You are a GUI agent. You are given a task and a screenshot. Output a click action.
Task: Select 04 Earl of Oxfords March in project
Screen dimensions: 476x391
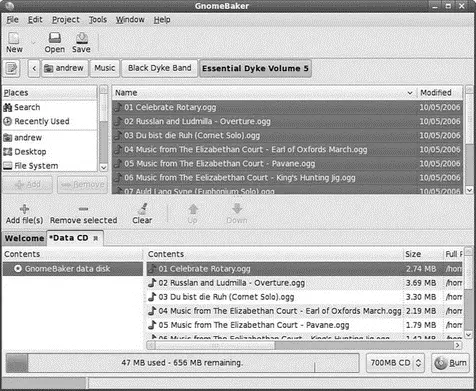pyautogui.click(x=304, y=311)
